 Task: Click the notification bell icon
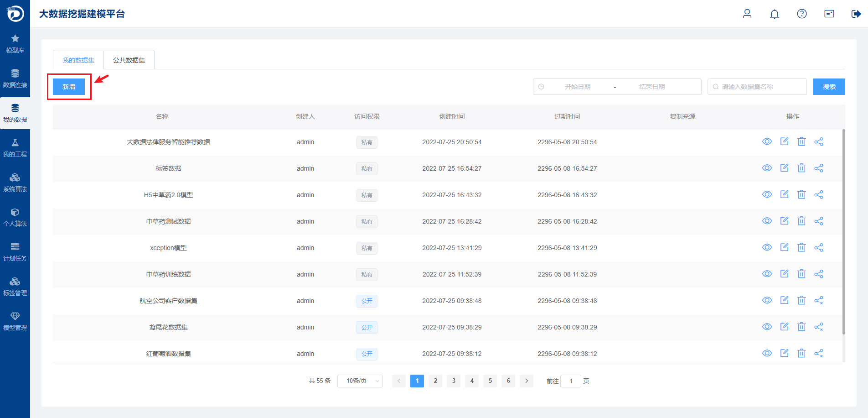[775, 14]
